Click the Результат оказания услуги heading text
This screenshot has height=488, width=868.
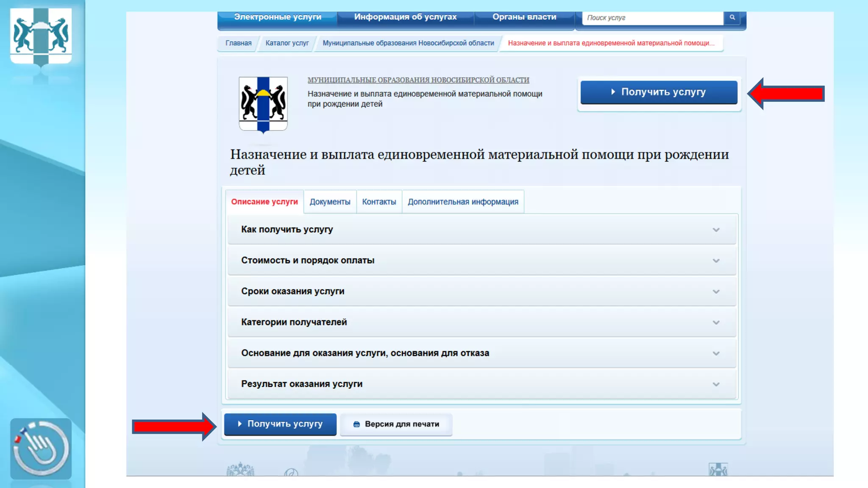(x=302, y=384)
